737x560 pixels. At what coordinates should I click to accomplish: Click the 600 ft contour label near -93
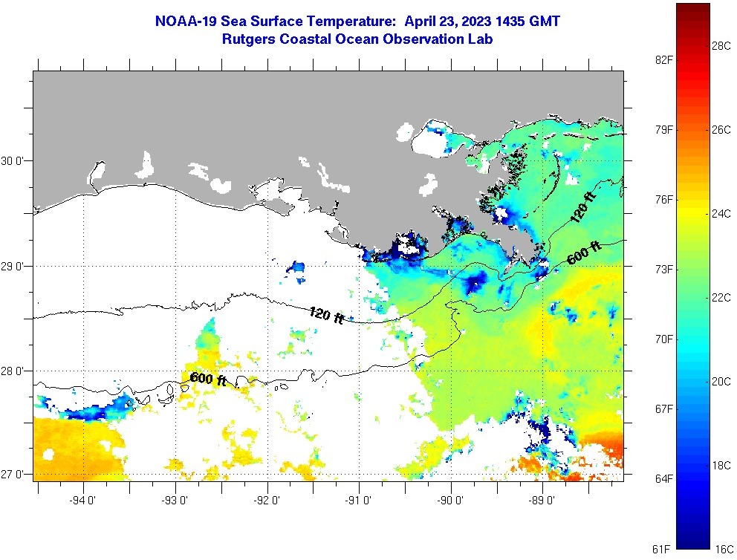pos(208,379)
